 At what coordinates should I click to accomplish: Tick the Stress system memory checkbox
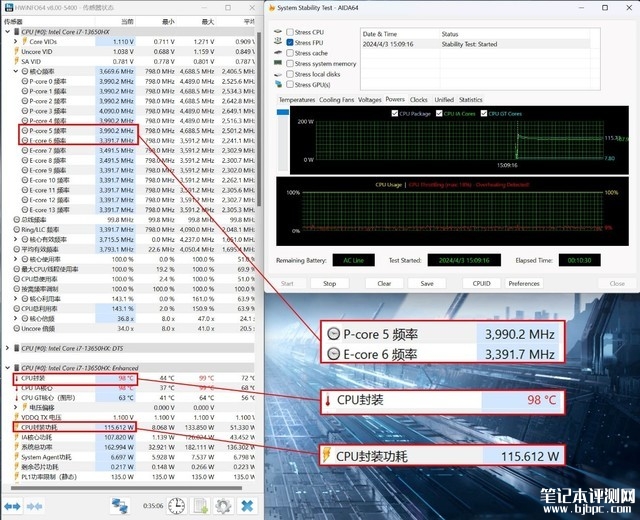(x=290, y=64)
